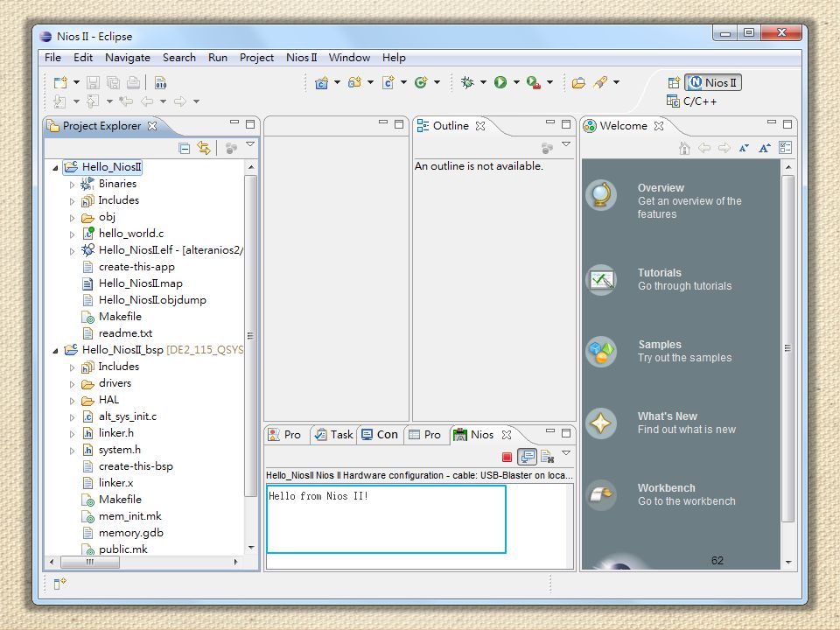Click the Samples shapes icon
This screenshot has width=840, height=630.
coord(601,352)
